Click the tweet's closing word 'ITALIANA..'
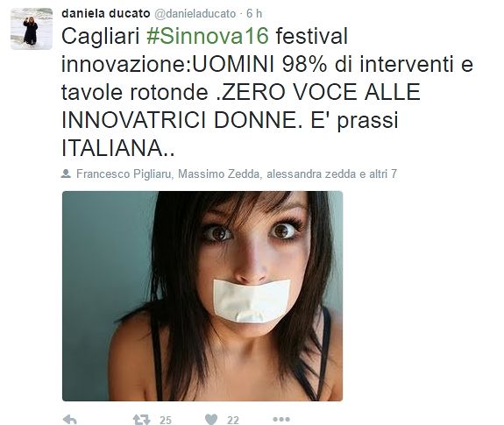This screenshot has height=425, width=504. pyautogui.click(x=118, y=148)
